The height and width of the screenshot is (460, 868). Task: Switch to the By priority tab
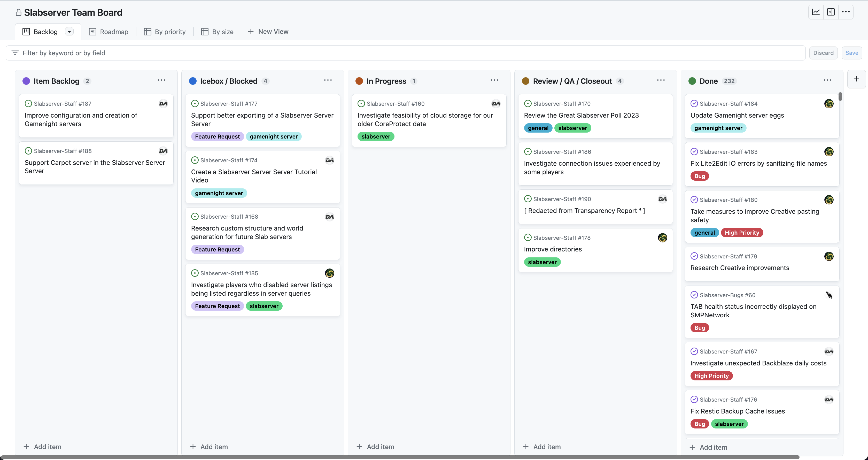[165, 32]
